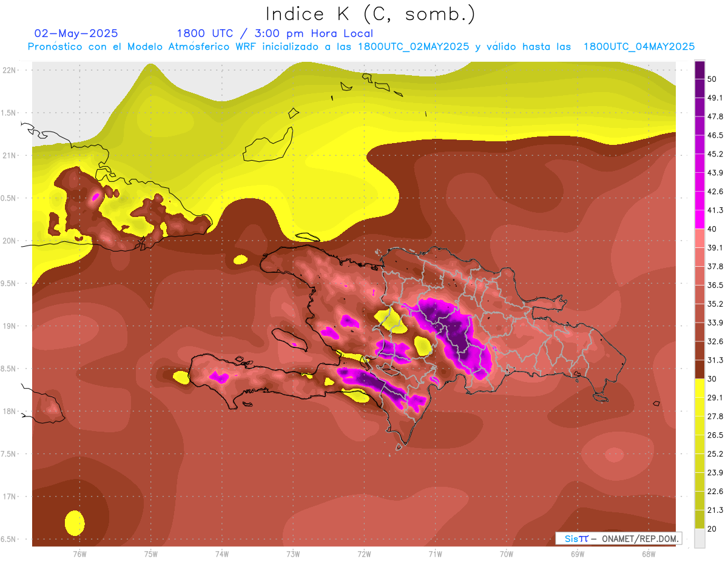
Task: Click the '43.9' legend value
Action: [715, 173]
